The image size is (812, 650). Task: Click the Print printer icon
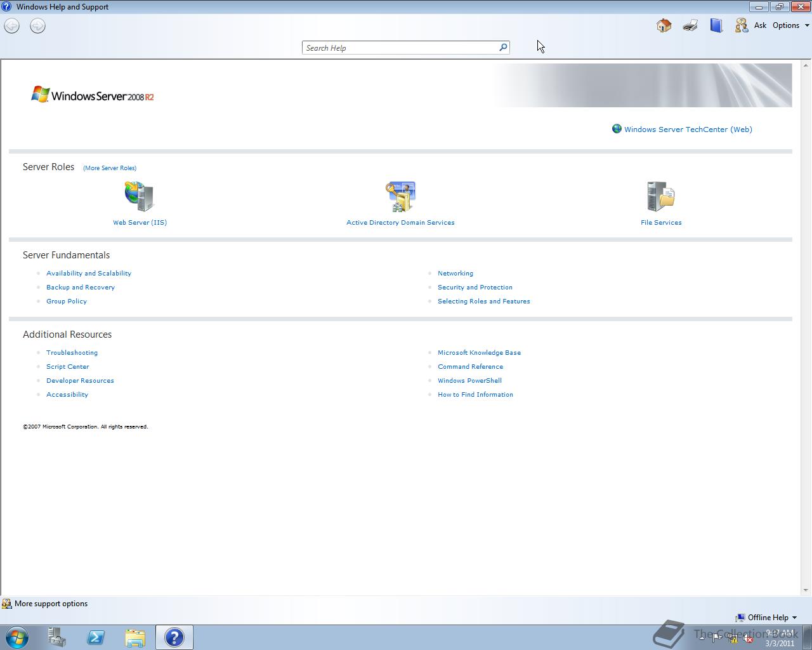690,25
